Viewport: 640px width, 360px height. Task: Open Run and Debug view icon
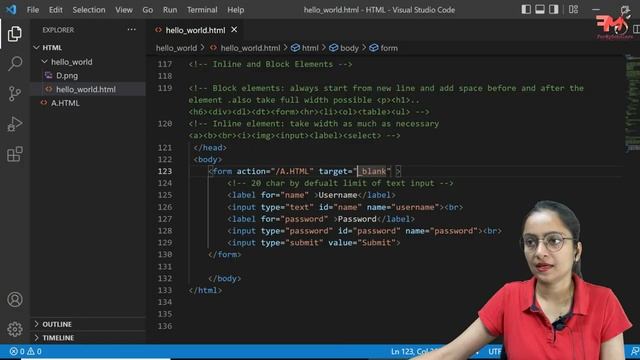(x=15, y=124)
